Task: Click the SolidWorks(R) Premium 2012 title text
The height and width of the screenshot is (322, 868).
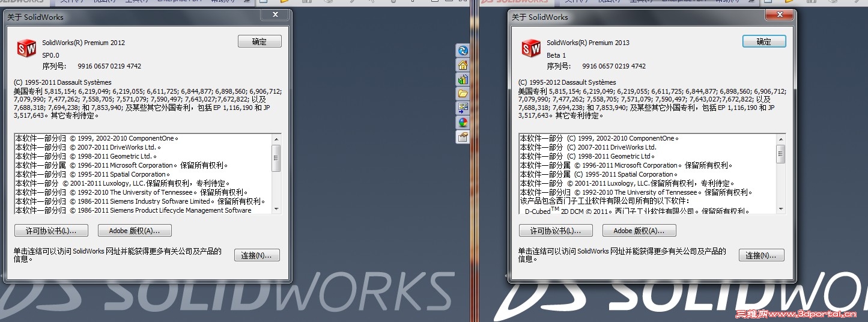Action: tap(83, 43)
